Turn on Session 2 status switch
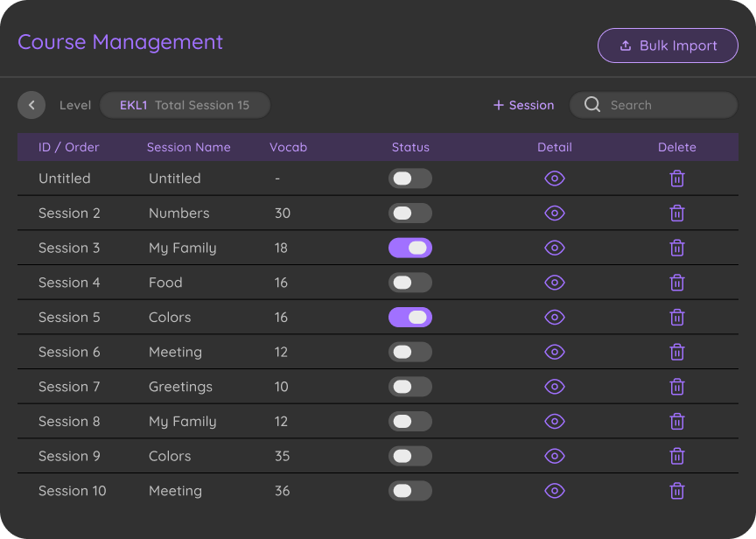756x539 pixels. (410, 213)
